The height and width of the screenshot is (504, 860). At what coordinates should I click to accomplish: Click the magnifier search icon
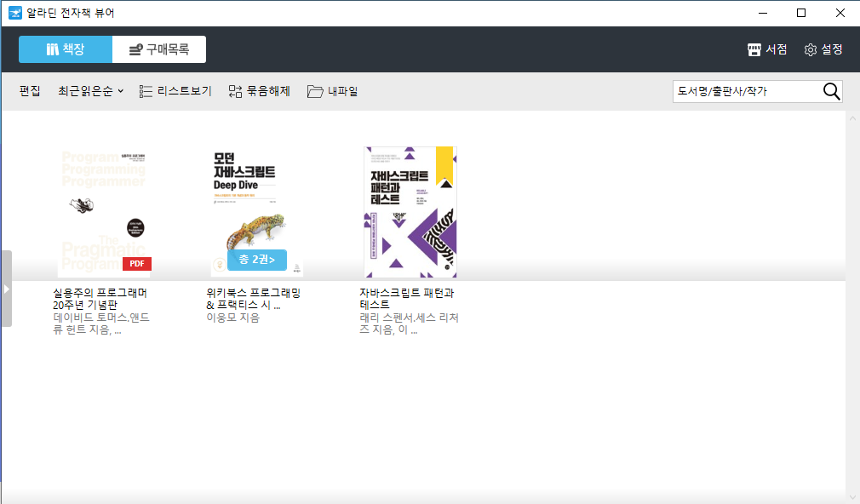(x=832, y=92)
